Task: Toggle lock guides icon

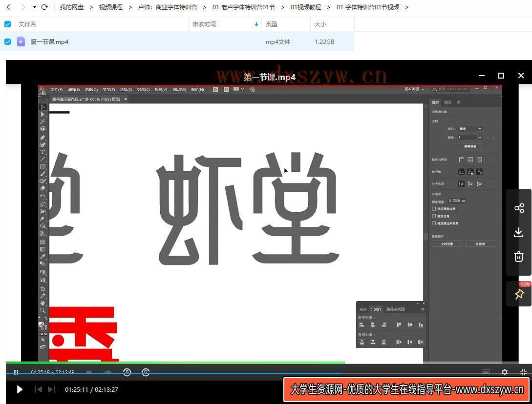Action: pos(470,172)
